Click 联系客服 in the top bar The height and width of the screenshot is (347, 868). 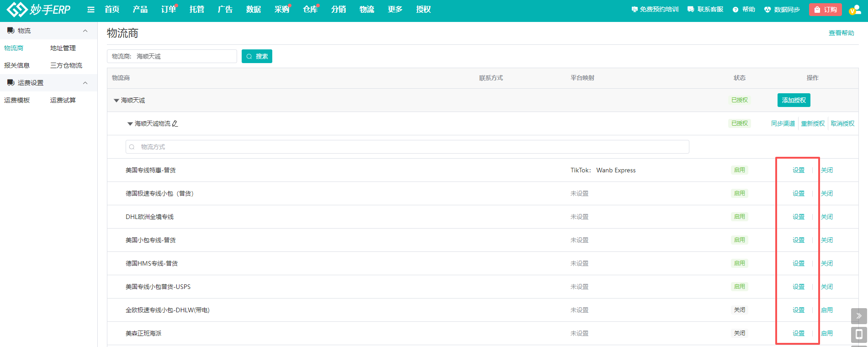coord(705,10)
